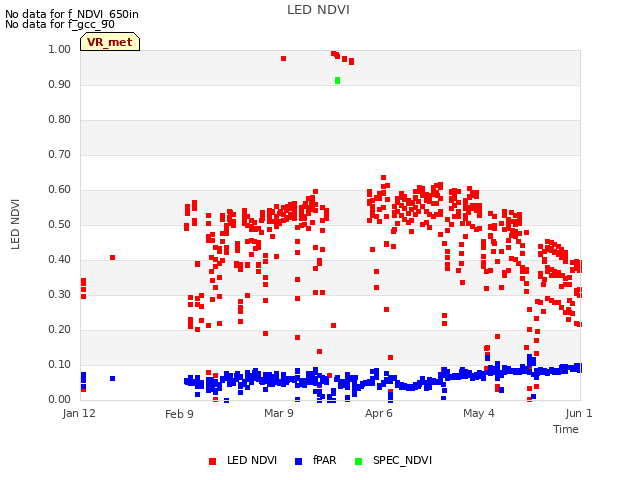Viewport: 640px width, 480px height.
Task: Click the 0.50 y-axis tick label
Action: point(60,224)
